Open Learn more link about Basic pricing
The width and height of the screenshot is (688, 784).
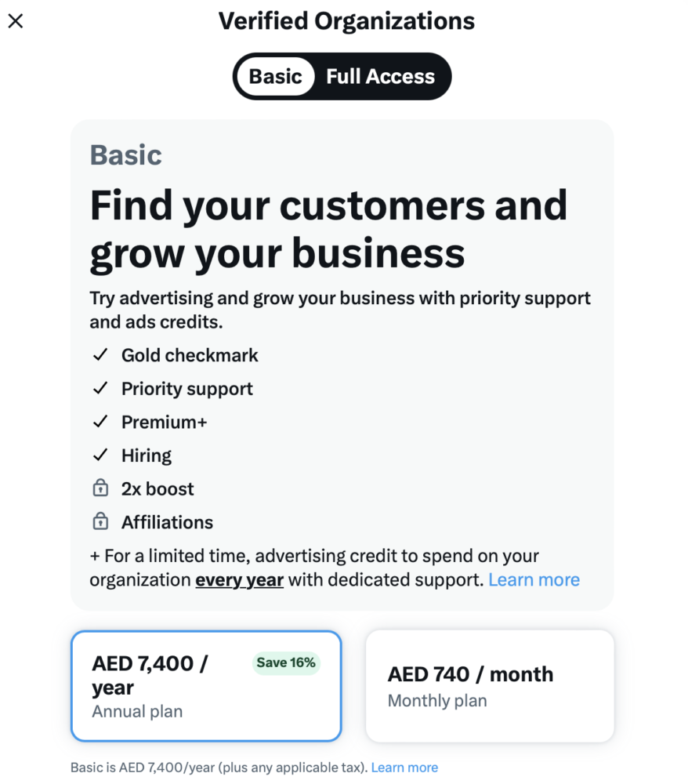click(404, 768)
